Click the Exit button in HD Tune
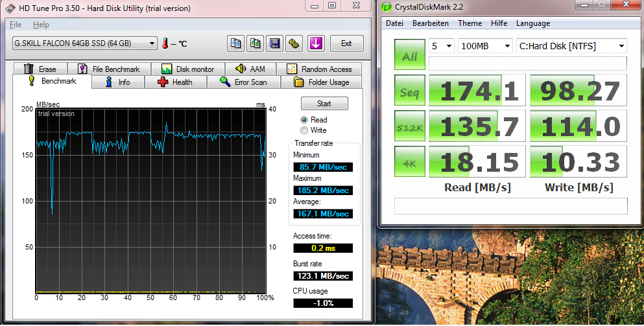 coord(346,43)
